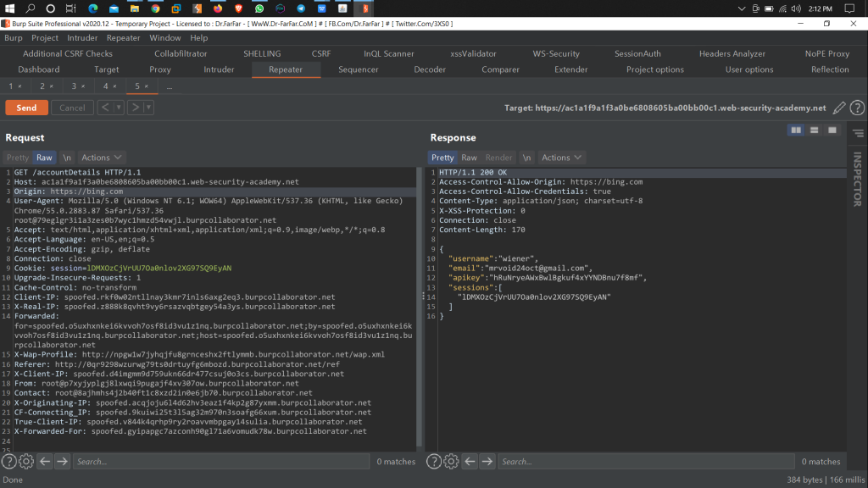Open Microsoft Edge from the taskbar
This screenshot has width=868, height=488.
click(x=93, y=8)
